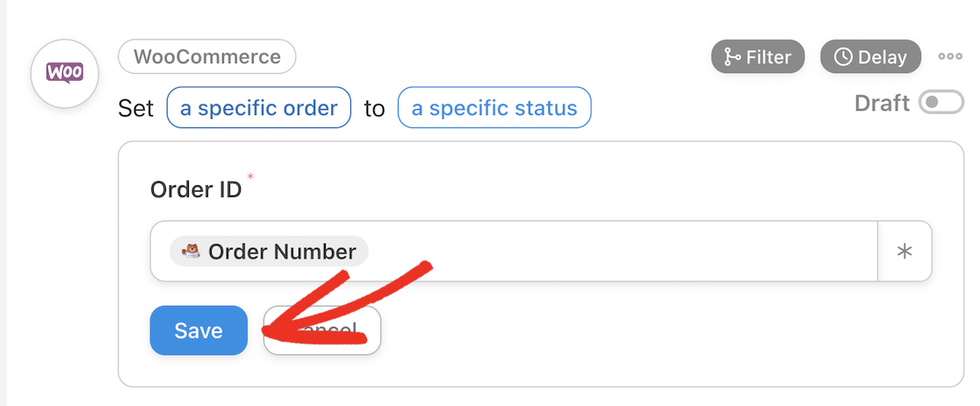Select the Order Number token text
The width and height of the screenshot is (980, 406).
click(282, 252)
